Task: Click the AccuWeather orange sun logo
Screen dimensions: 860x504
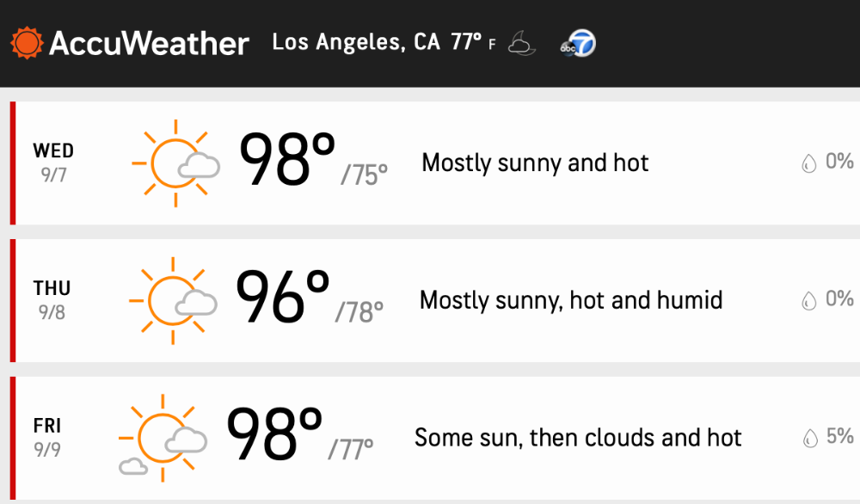Action: coord(27,43)
